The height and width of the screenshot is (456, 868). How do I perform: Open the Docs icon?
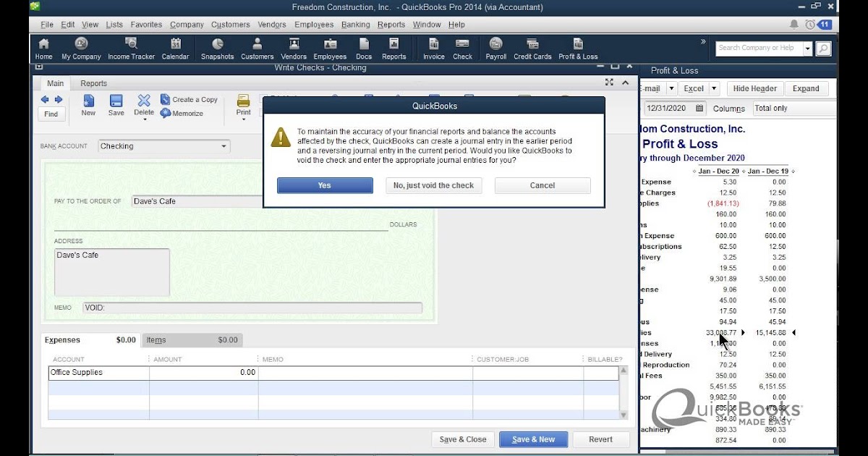(364, 48)
